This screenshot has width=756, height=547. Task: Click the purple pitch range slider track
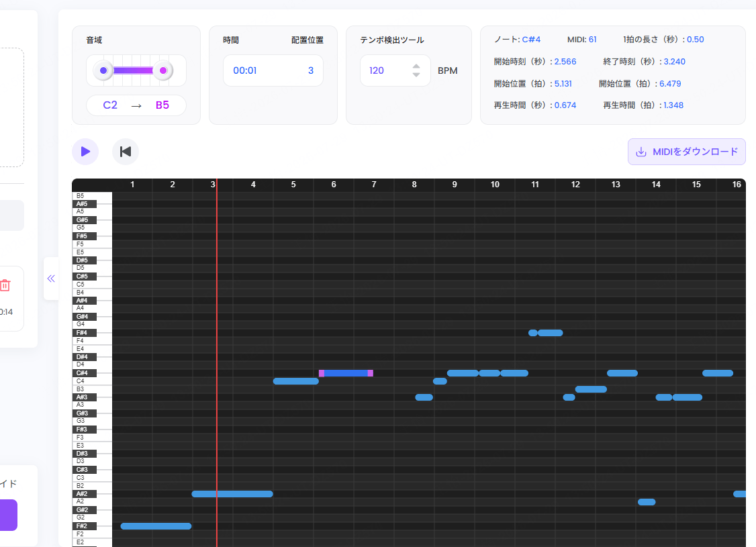tap(133, 70)
